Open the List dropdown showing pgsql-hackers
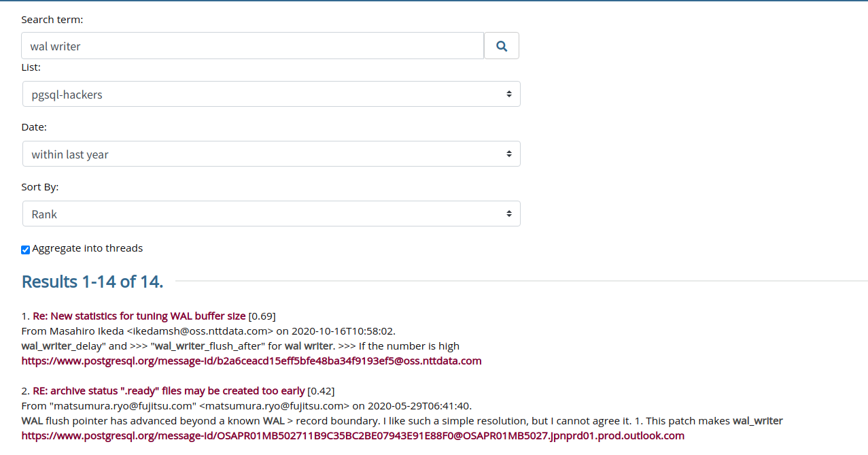 coord(271,95)
